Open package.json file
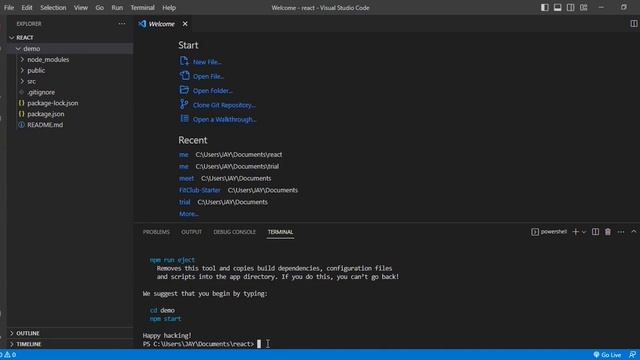The width and height of the screenshot is (640, 360). pyautogui.click(x=46, y=114)
